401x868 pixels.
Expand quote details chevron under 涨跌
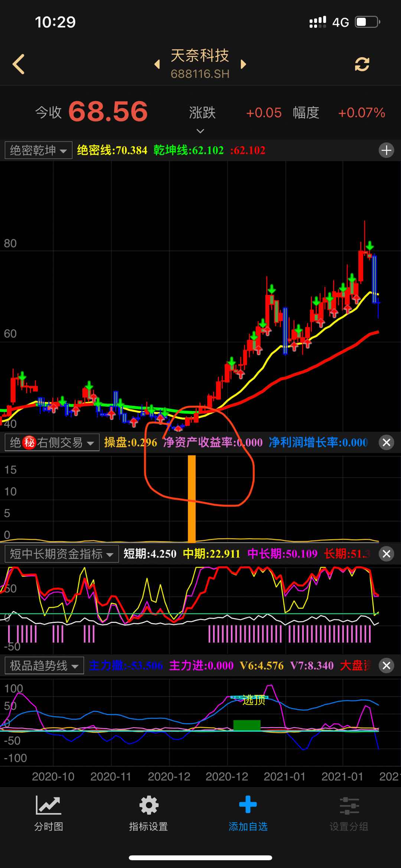click(200, 131)
